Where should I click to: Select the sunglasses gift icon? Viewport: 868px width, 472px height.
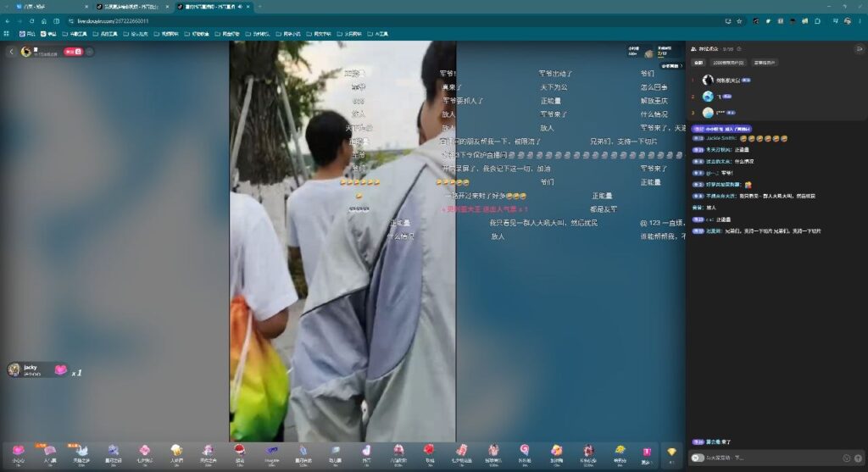pos(271,451)
